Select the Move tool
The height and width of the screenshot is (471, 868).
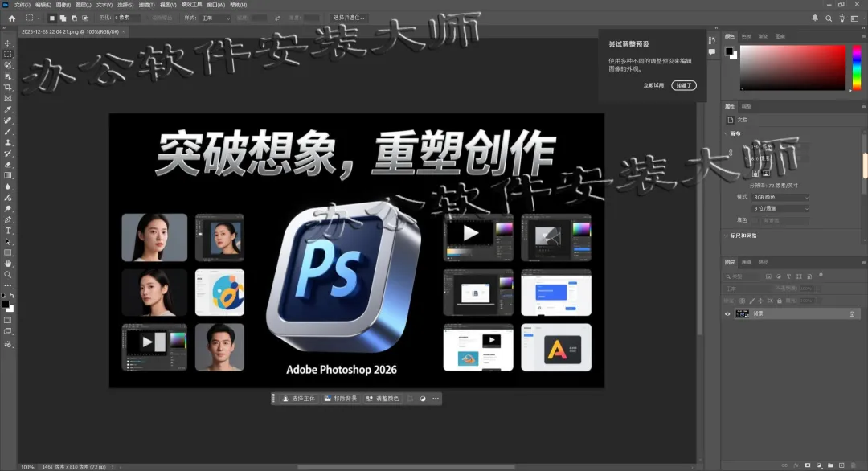click(8, 43)
